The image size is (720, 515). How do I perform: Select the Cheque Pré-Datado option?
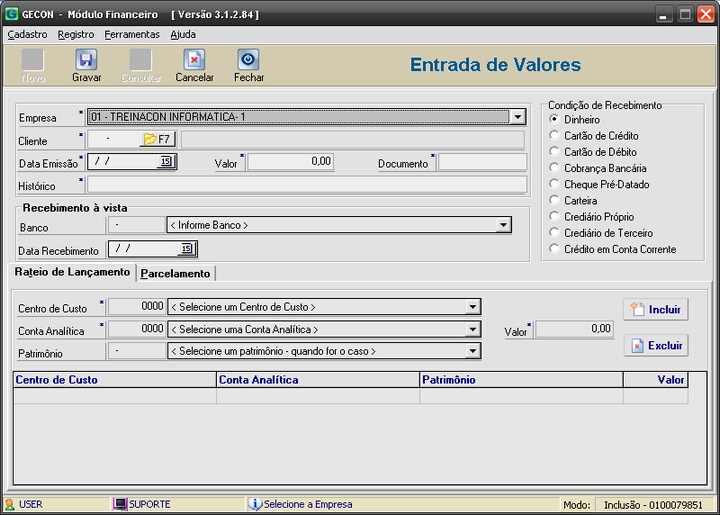point(554,184)
